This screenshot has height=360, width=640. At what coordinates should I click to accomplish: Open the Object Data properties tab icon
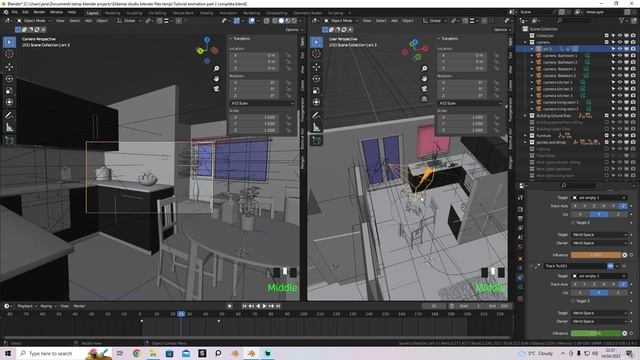coord(520,287)
